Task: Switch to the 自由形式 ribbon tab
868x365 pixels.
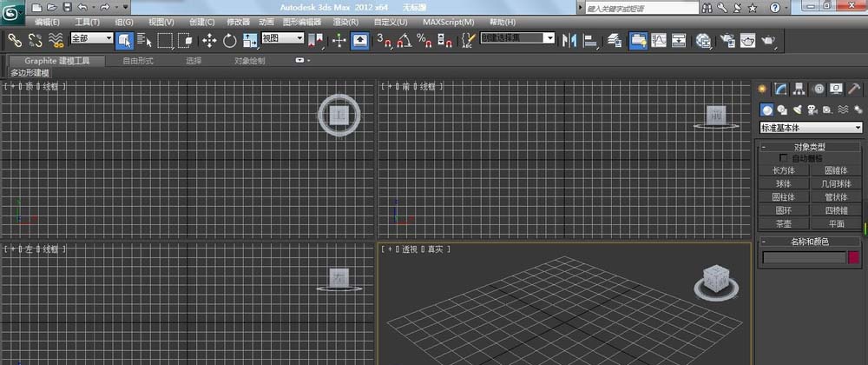Action: (x=138, y=60)
